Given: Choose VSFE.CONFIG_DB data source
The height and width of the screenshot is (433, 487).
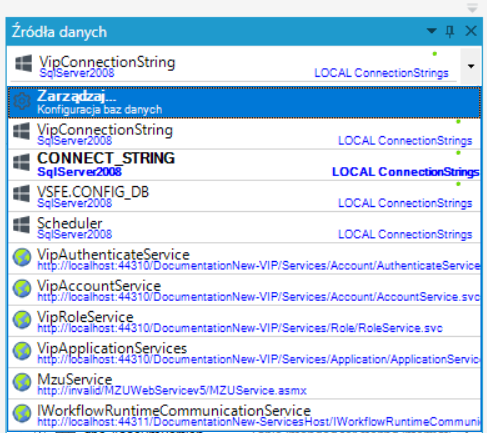Looking at the screenshot, I should pos(244,196).
